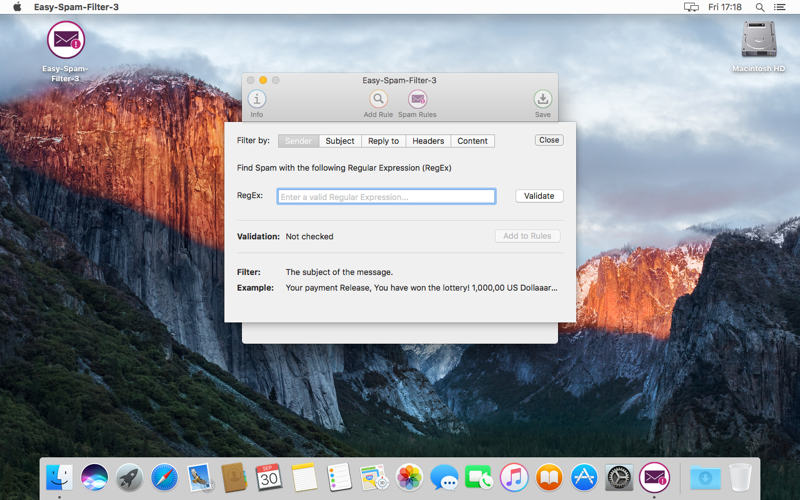Switch filter to Subject
Screen dimensions: 800x500
340,141
